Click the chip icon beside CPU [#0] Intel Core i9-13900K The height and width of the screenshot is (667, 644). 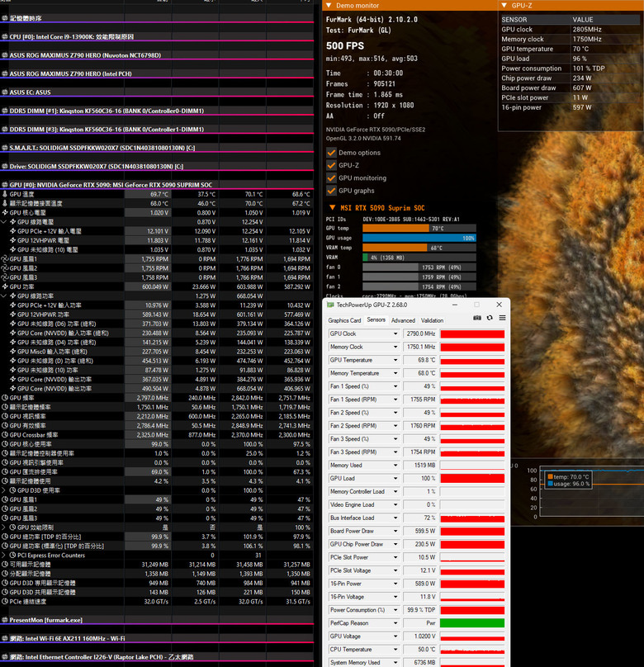click(5, 37)
